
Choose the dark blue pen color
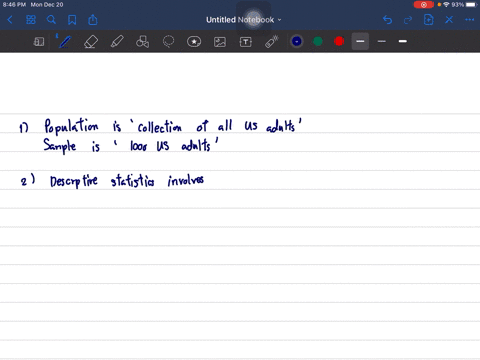pyautogui.click(x=297, y=41)
